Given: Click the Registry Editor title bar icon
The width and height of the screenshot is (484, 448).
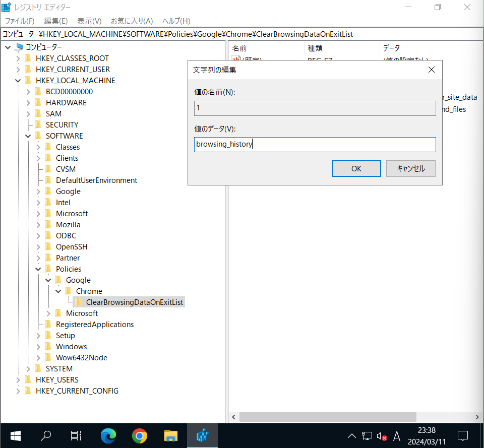Looking at the screenshot, I should 6,7.
